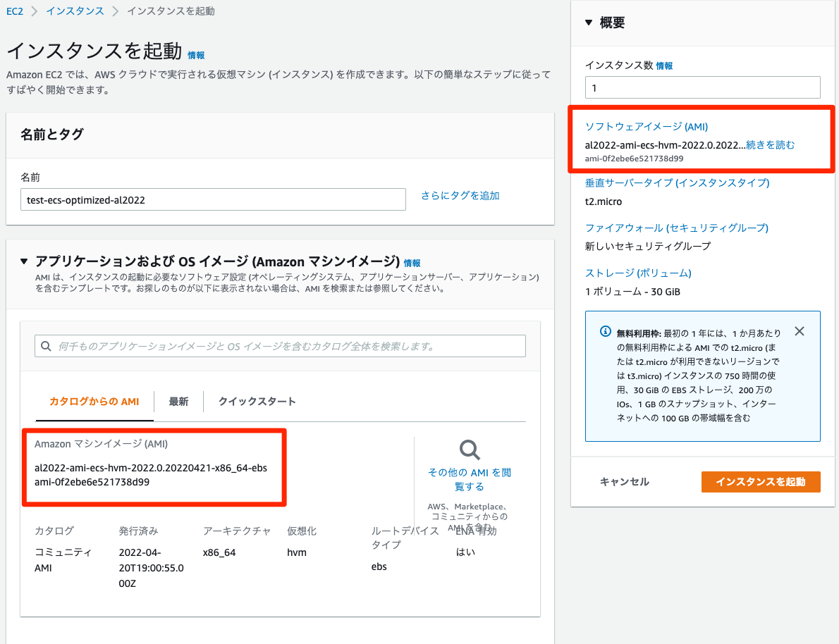Click the インスタンス数 input field

(x=702, y=87)
